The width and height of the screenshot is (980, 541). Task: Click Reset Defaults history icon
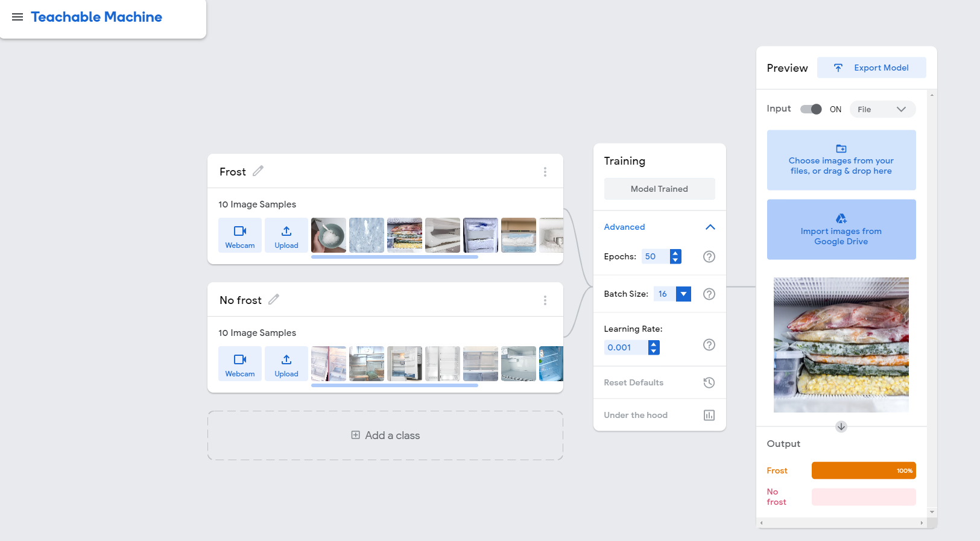(709, 382)
